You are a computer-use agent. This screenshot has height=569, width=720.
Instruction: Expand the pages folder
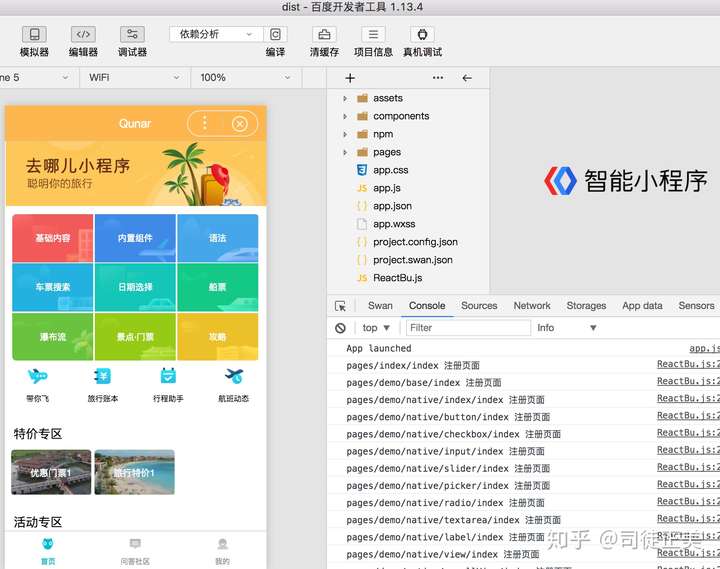click(x=345, y=152)
